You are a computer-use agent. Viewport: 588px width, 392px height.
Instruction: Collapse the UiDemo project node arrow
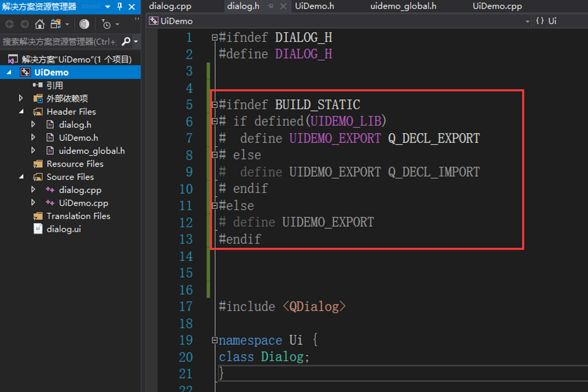point(9,72)
